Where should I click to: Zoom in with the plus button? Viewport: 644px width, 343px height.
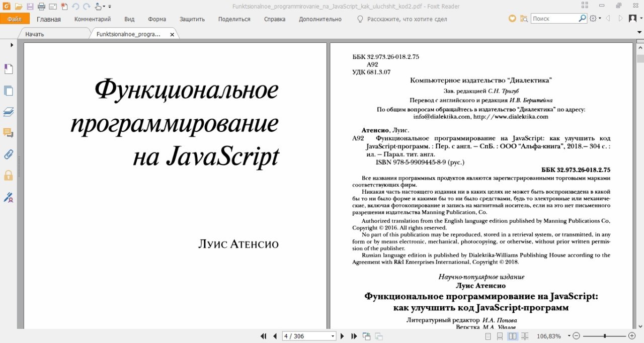pyautogui.click(x=632, y=336)
